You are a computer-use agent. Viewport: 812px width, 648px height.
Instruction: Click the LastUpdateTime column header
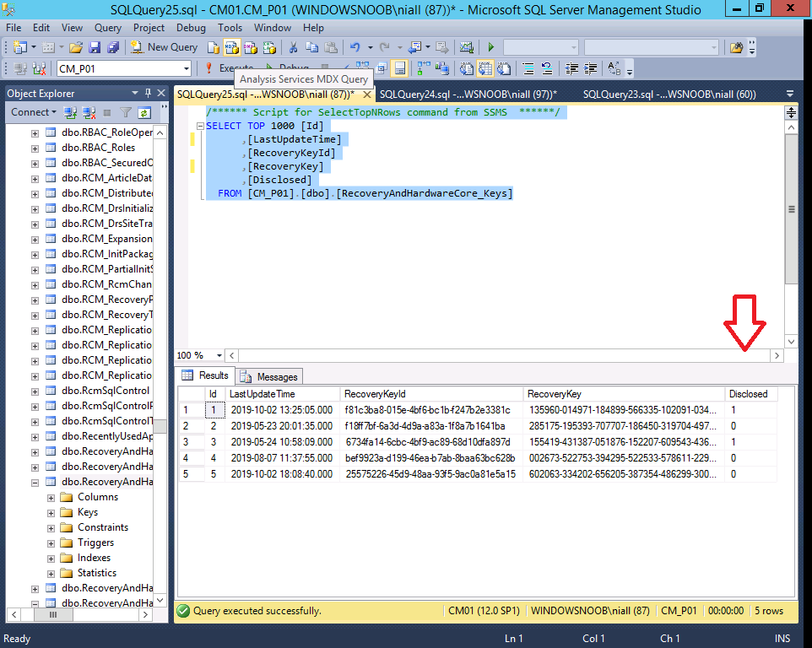click(282, 394)
